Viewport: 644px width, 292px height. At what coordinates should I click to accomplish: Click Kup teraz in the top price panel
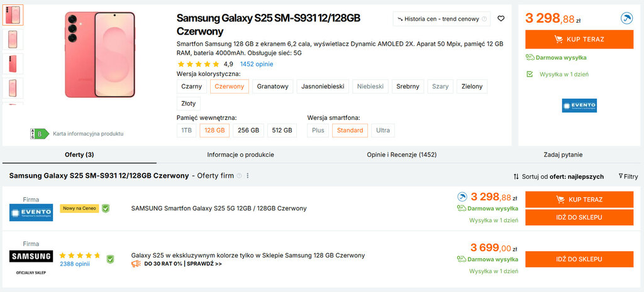tap(579, 39)
